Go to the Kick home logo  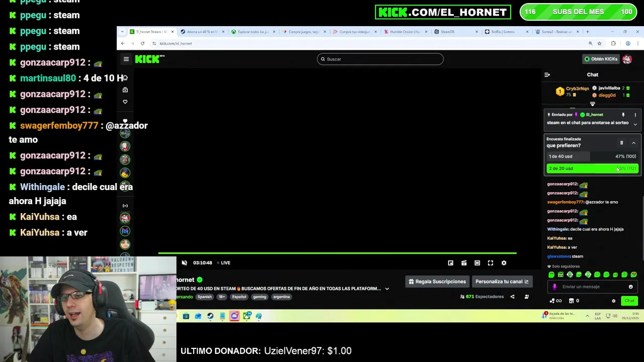[x=149, y=59]
